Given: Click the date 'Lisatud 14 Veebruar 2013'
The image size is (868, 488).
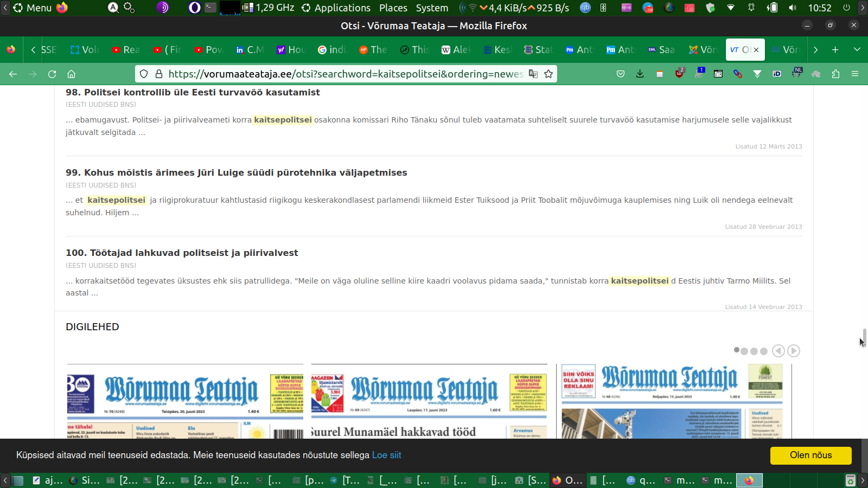Looking at the screenshot, I should pyautogui.click(x=763, y=307).
